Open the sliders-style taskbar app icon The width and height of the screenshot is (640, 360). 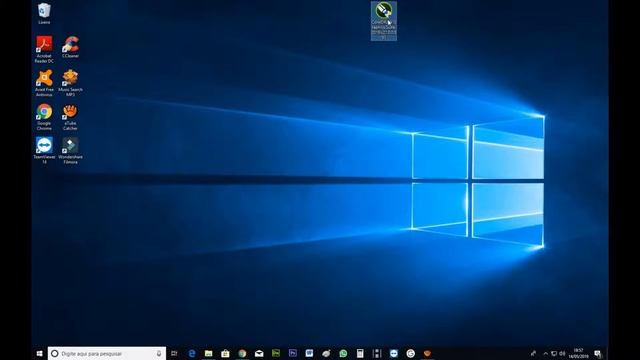[377, 353]
